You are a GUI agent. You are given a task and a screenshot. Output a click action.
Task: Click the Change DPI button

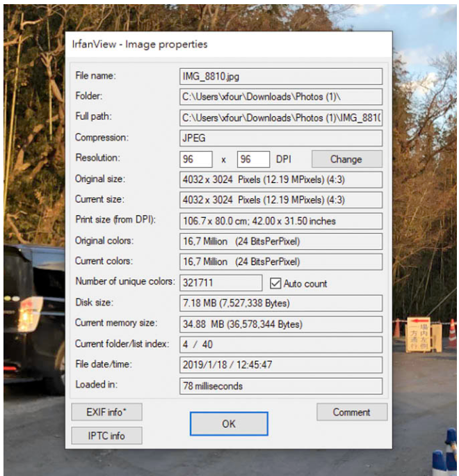point(346,159)
